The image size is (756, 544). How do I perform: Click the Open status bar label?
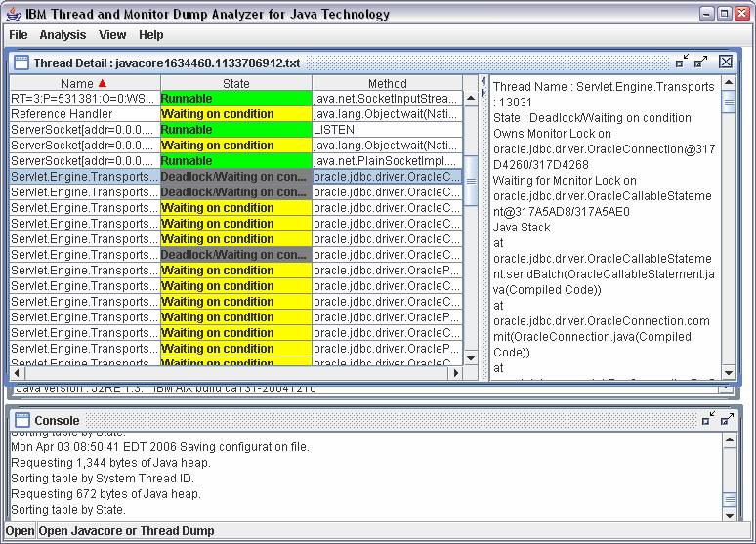[x=20, y=531]
